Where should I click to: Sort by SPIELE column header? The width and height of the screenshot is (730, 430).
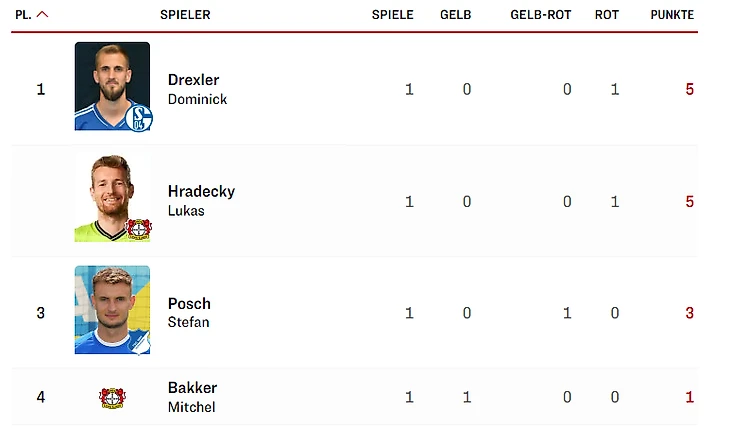coord(392,15)
